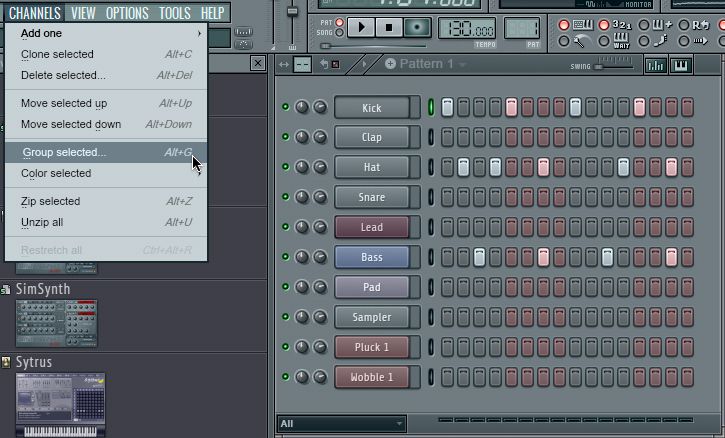Open the OPTIONS menu
This screenshot has width=725, height=438.
pyautogui.click(x=127, y=13)
